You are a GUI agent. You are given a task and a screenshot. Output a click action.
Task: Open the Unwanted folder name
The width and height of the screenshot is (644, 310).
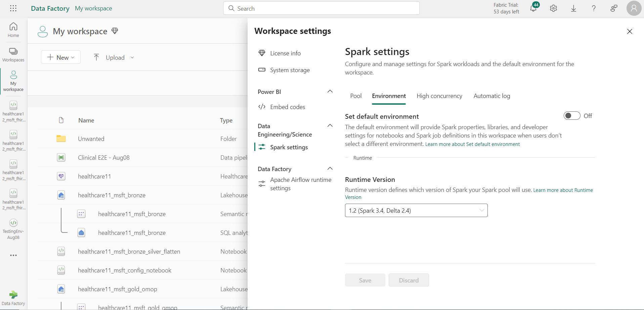(x=91, y=139)
